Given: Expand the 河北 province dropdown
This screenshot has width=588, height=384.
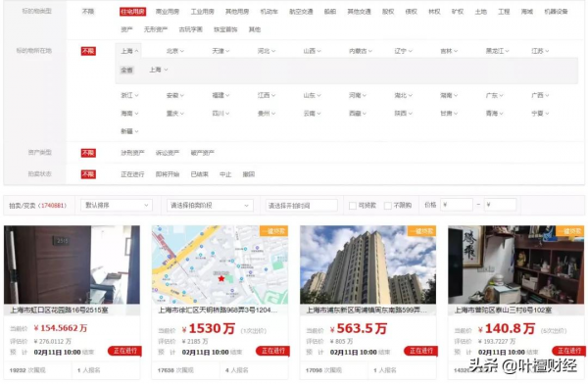Looking at the screenshot, I should tap(267, 51).
